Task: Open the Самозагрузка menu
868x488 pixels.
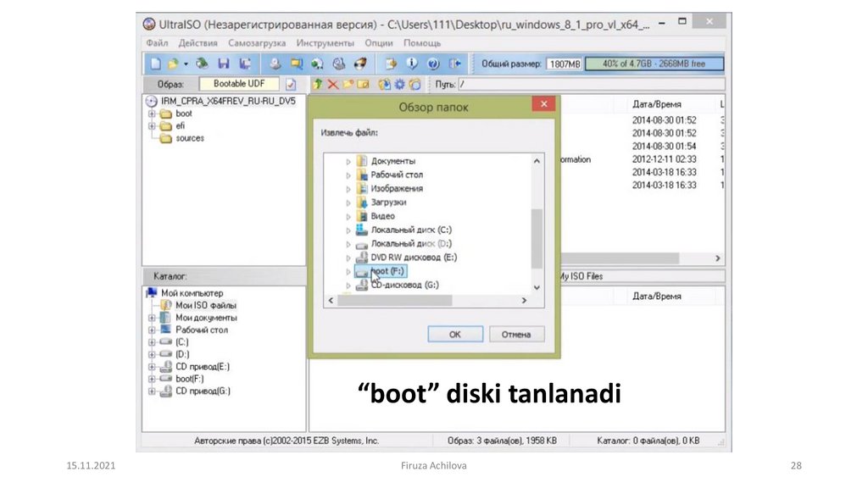Action: click(x=257, y=43)
